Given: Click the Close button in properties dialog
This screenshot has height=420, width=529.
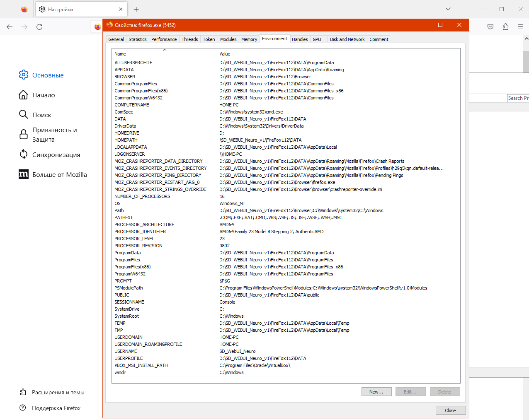Looking at the screenshot, I should tap(451, 410).
